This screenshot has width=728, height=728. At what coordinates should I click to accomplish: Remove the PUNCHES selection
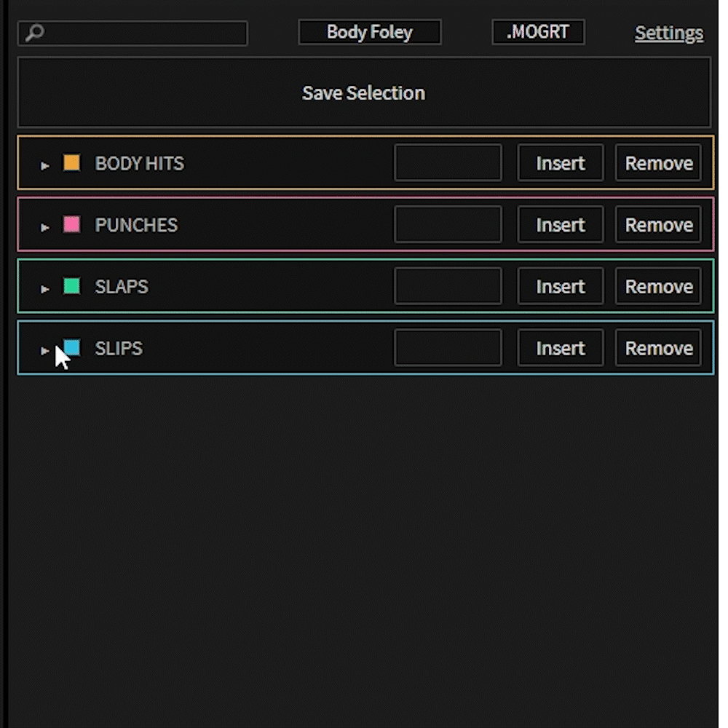coord(658,225)
